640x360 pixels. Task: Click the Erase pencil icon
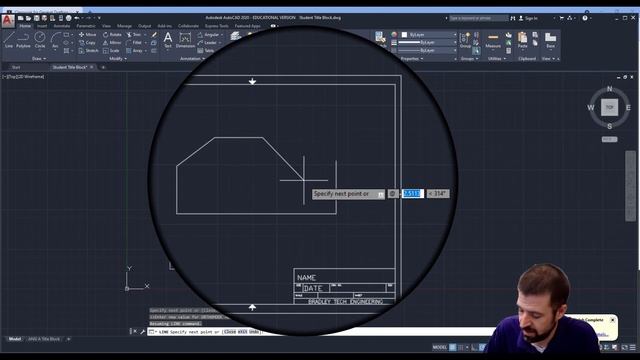point(154,35)
